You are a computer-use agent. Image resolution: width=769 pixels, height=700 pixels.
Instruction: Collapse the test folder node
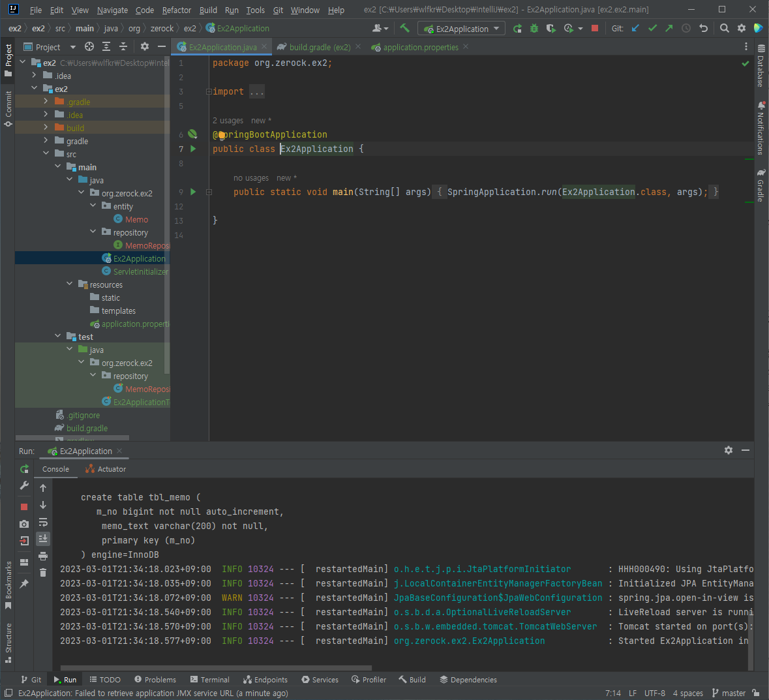click(58, 336)
